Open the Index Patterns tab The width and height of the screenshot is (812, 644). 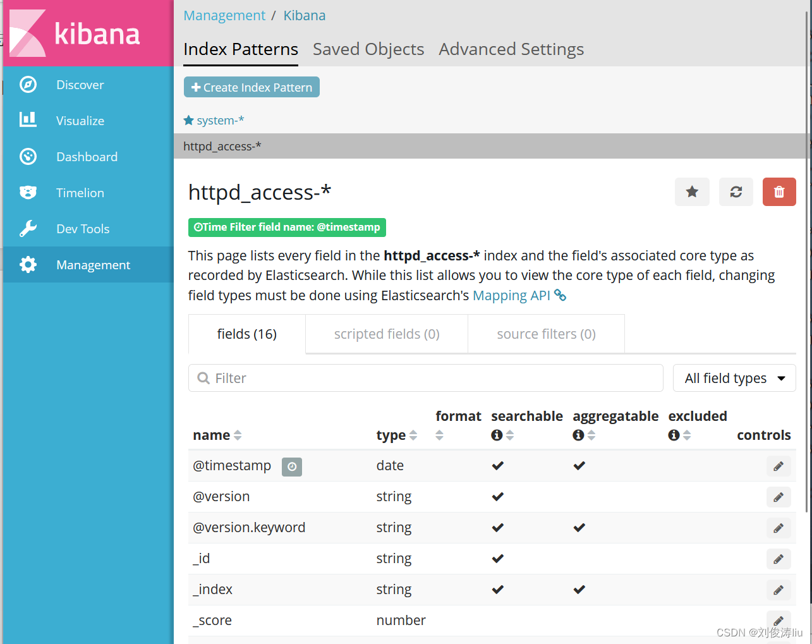(x=241, y=49)
